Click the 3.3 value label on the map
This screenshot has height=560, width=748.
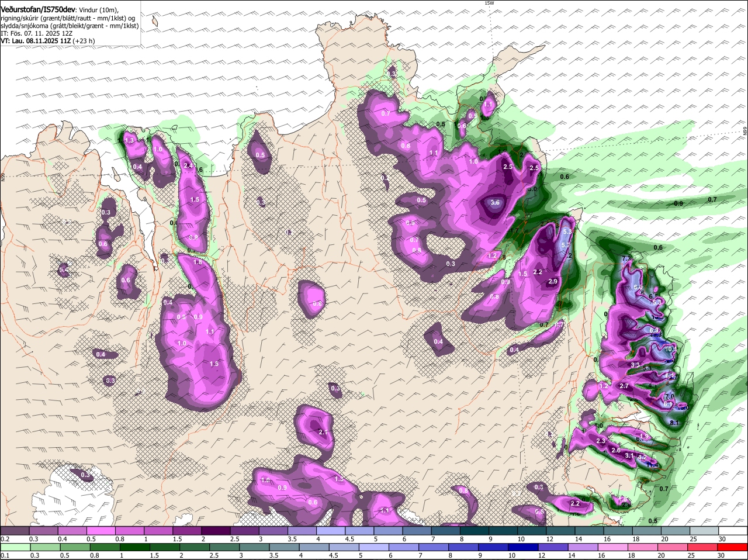tap(635, 365)
